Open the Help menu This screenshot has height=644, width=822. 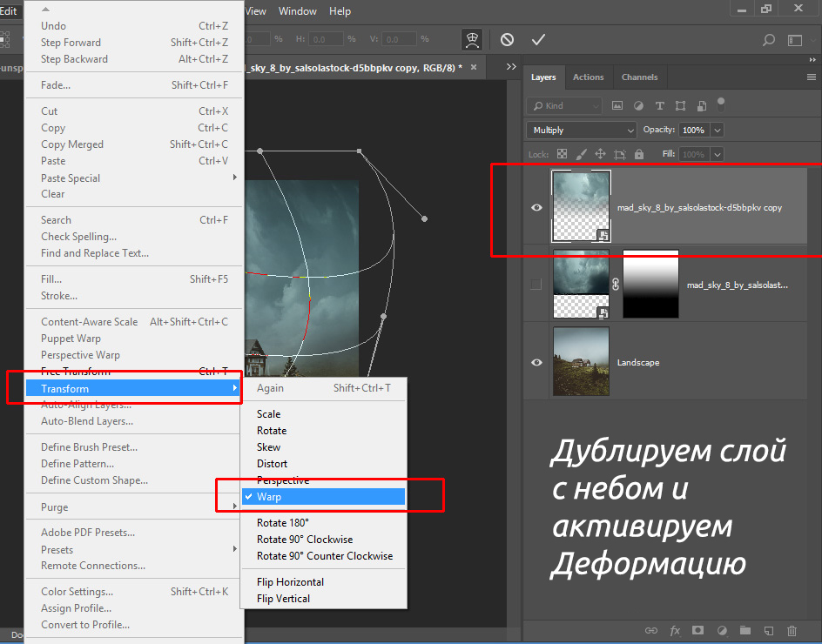pos(340,11)
